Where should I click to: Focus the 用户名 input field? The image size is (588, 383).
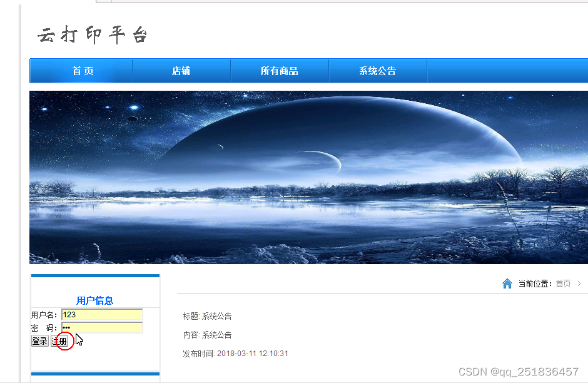click(x=102, y=315)
